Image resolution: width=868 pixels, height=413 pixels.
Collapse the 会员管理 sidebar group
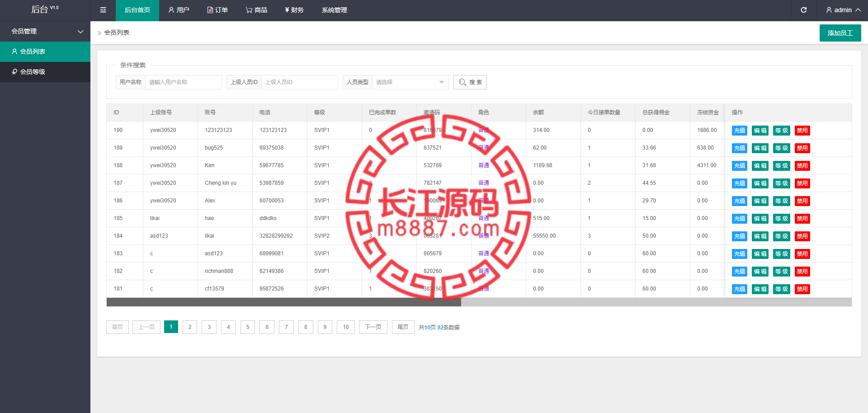coord(45,31)
